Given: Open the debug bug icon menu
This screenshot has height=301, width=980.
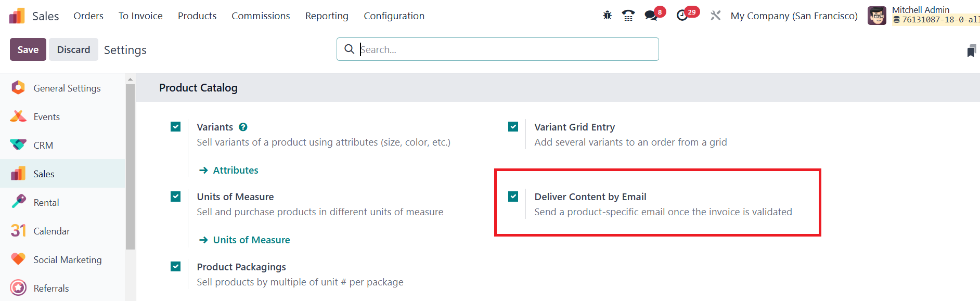Looking at the screenshot, I should point(607,16).
